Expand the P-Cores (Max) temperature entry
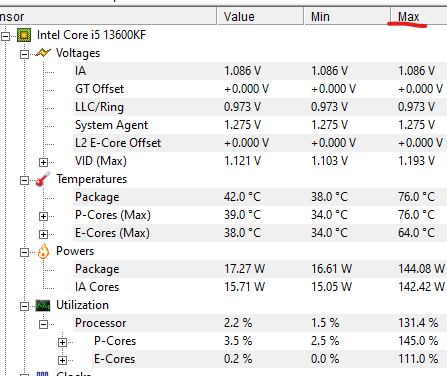 pos(43,216)
